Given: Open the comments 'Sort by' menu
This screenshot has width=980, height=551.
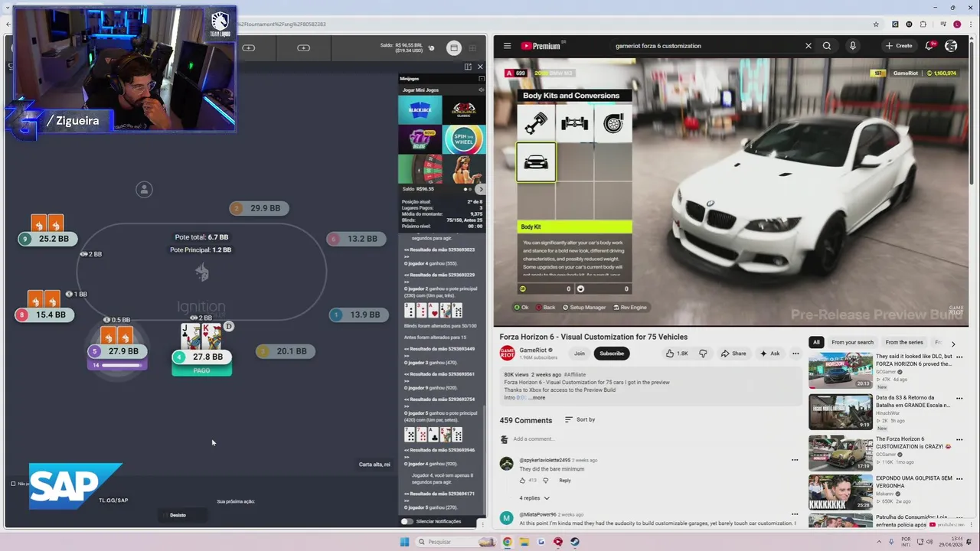Looking at the screenshot, I should pos(580,419).
